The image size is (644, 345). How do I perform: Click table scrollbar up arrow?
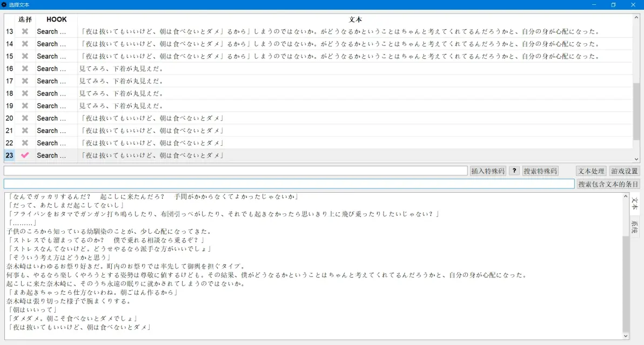(636, 18)
